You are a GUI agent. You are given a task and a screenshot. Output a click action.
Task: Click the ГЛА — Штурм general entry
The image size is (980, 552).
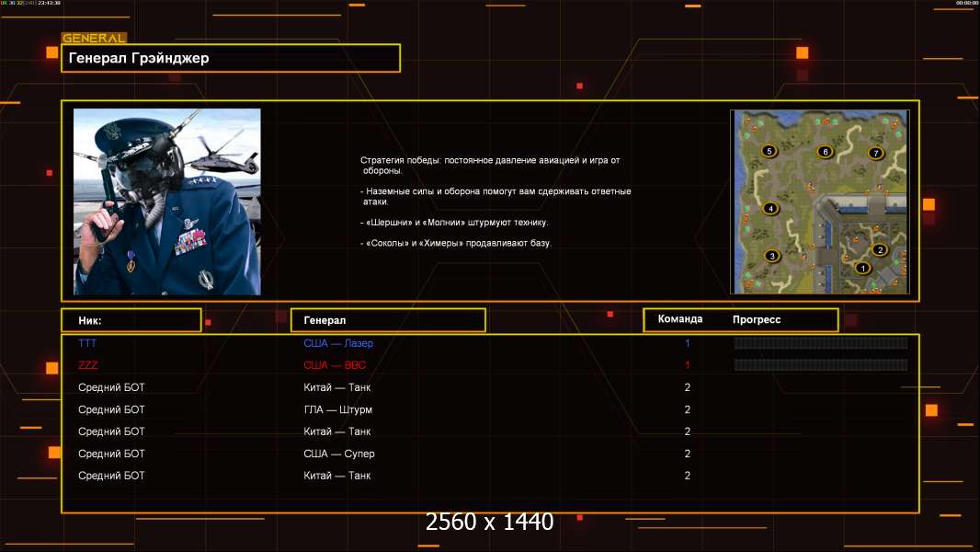pos(337,409)
